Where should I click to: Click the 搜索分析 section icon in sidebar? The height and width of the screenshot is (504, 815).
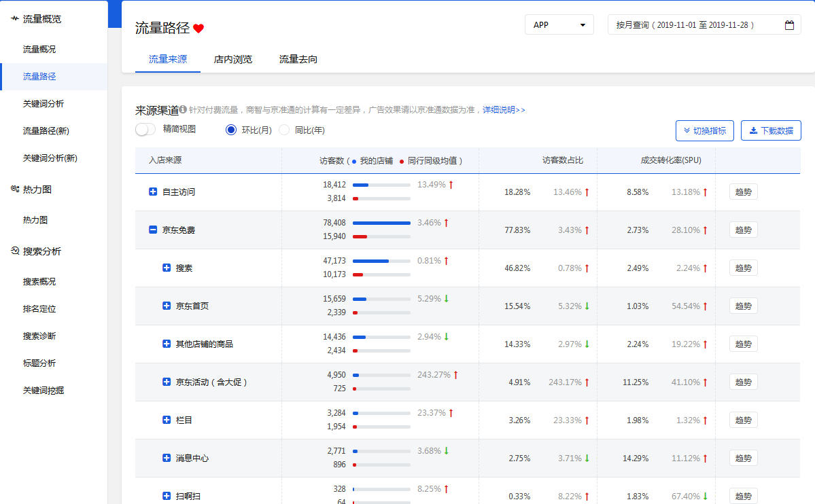[14, 251]
